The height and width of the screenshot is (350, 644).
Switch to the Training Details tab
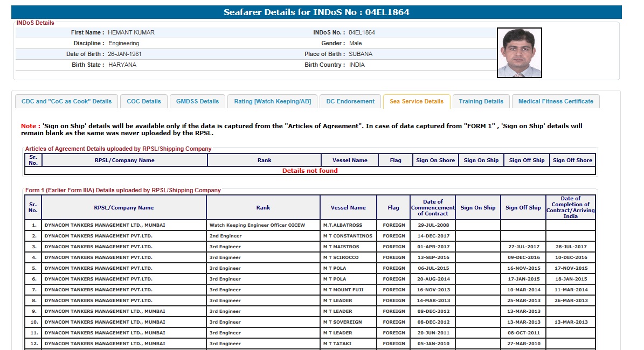481,101
